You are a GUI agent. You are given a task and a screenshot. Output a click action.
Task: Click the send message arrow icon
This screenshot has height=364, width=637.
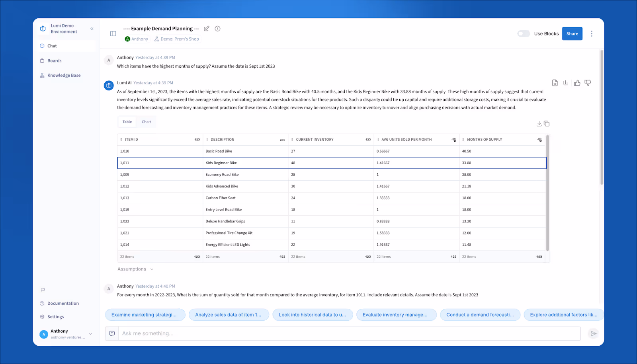click(x=593, y=333)
